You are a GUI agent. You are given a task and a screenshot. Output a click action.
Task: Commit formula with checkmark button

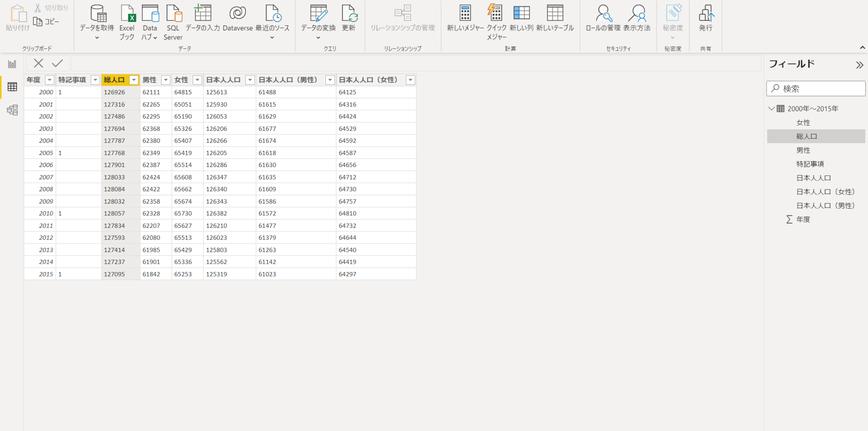coord(57,64)
